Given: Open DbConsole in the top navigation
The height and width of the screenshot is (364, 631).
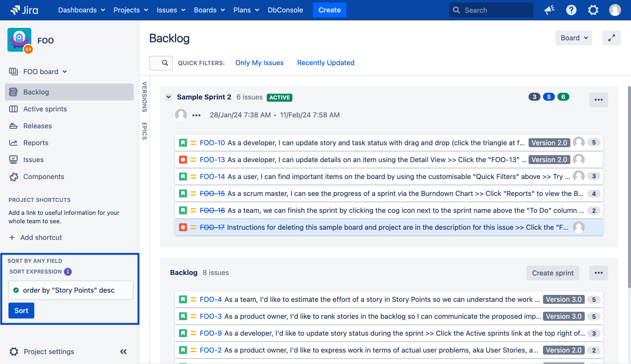Looking at the screenshot, I should 285,10.
